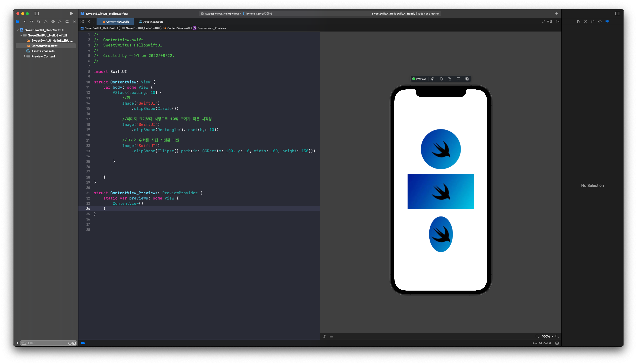Run the app with the Play button
The height and width of the screenshot is (364, 637).
coord(71,14)
